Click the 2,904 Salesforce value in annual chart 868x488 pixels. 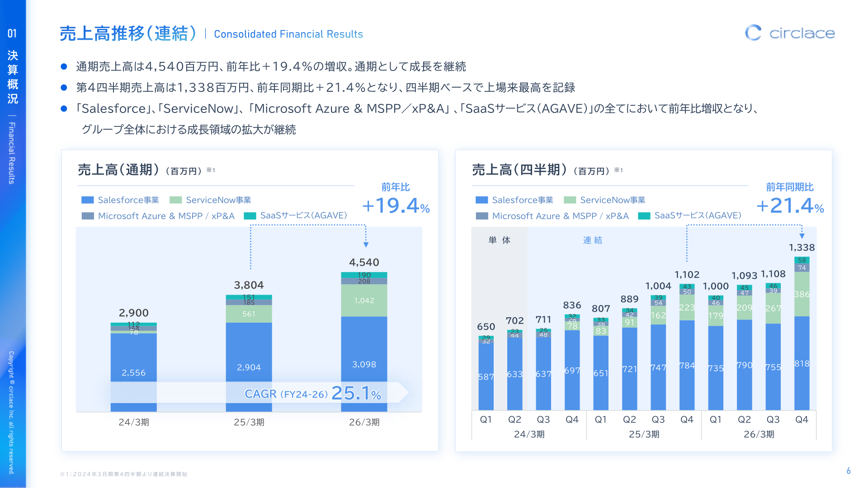point(249,367)
